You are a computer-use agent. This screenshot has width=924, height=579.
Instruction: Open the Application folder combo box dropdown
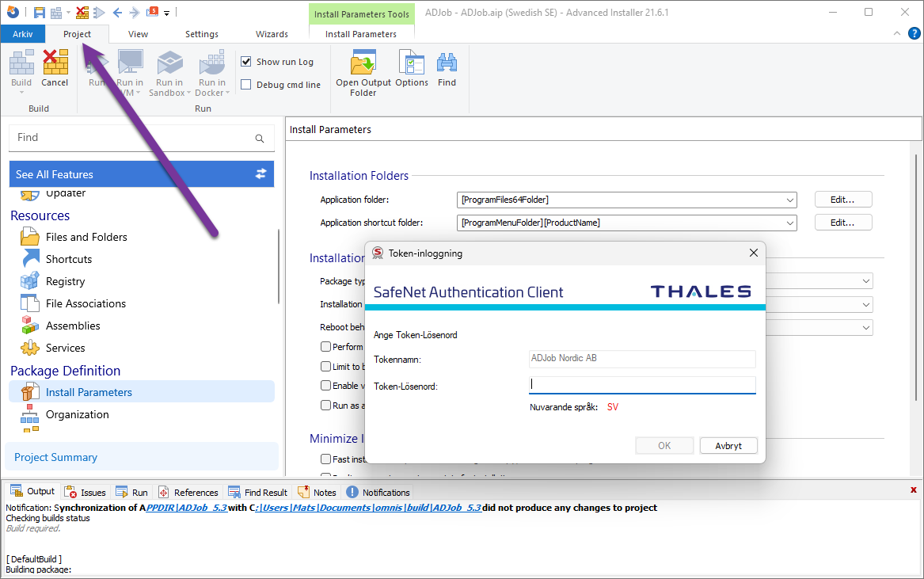[x=789, y=200]
